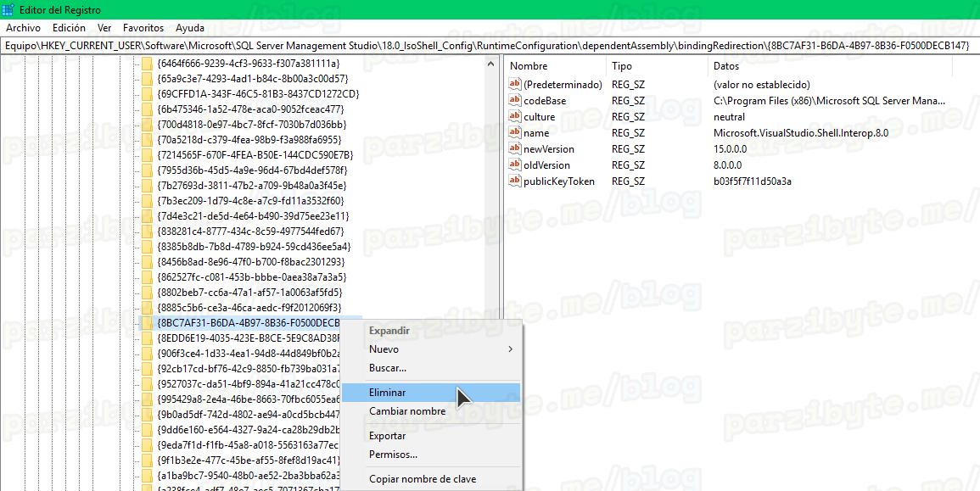The width and height of the screenshot is (980, 491).
Task: Select key {9dd6e160-e564-4327-9a24 in tree
Action: point(248,430)
